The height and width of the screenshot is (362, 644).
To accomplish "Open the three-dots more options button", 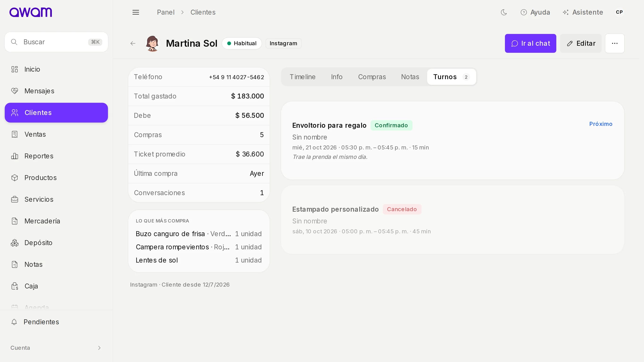I will (615, 44).
